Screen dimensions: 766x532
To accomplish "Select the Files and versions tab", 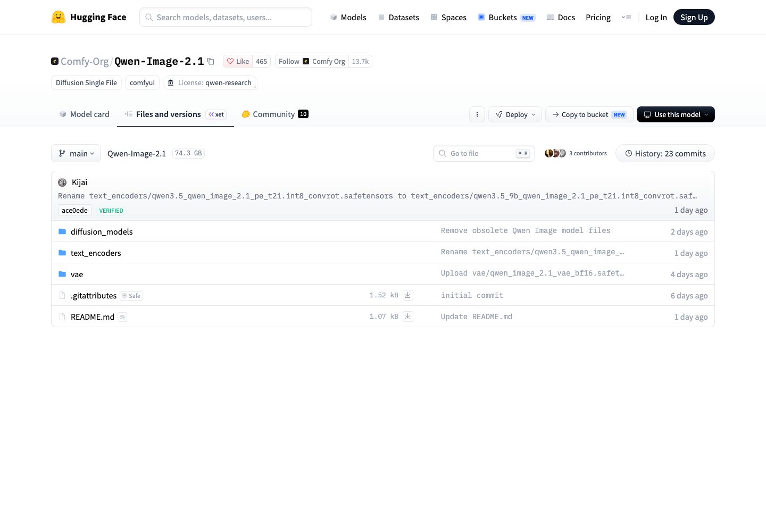I will point(176,114).
